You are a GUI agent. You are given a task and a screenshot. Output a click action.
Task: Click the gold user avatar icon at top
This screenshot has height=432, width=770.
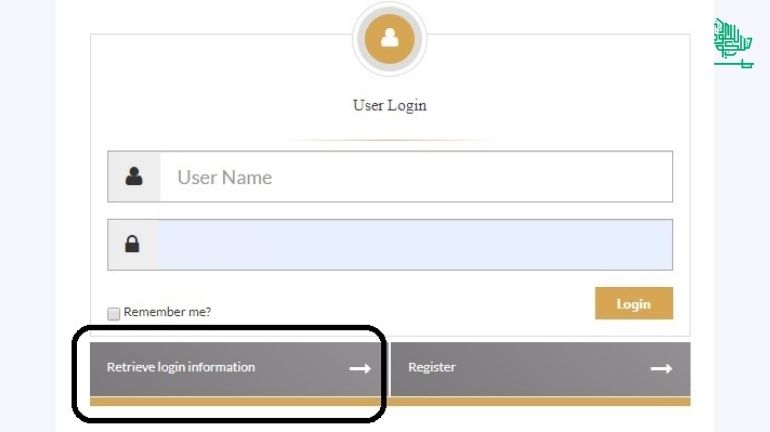[389, 39]
